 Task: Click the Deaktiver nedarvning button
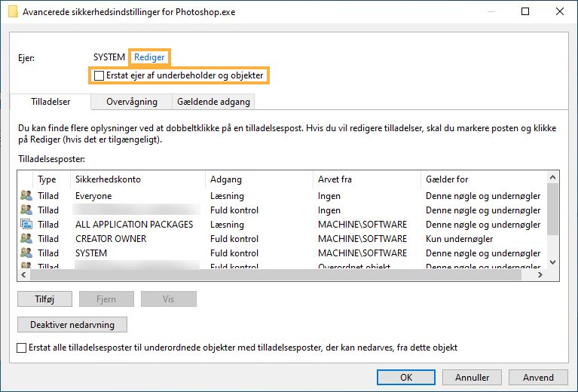(x=72, y=325)
